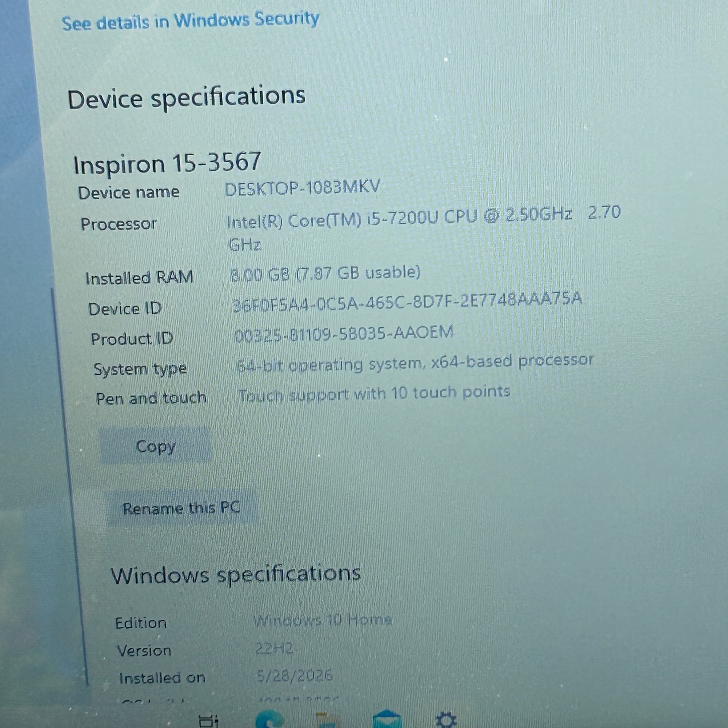
Task: Click the Pen and touch label
Action: 151,398
